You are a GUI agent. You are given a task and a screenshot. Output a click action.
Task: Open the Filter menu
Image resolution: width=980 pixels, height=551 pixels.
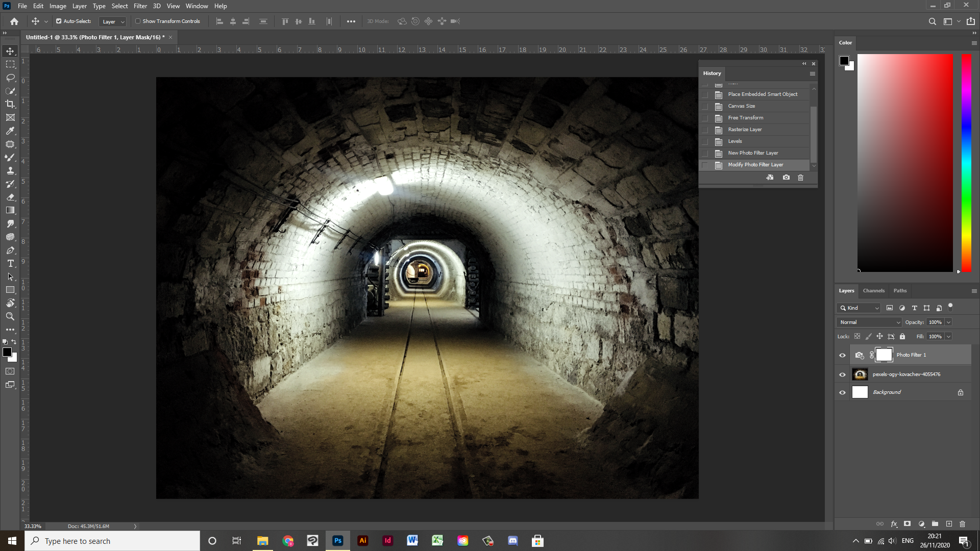pos(140,6)
